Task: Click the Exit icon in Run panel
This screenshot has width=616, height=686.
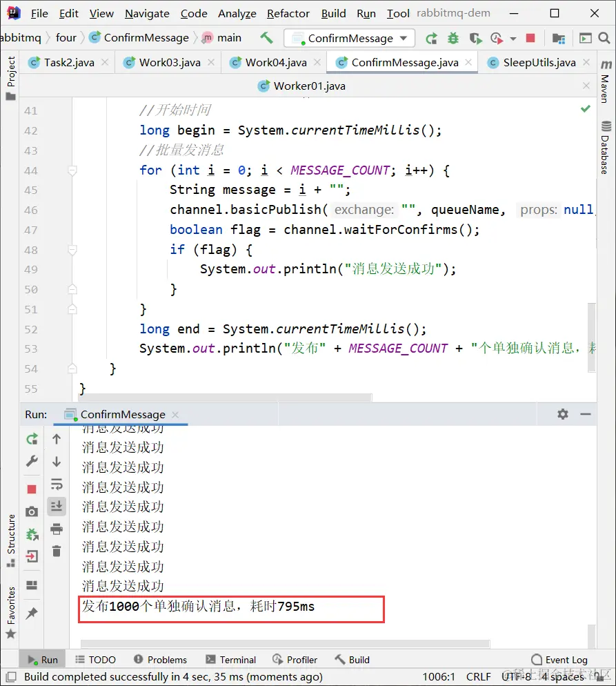Action: point(32,556)
